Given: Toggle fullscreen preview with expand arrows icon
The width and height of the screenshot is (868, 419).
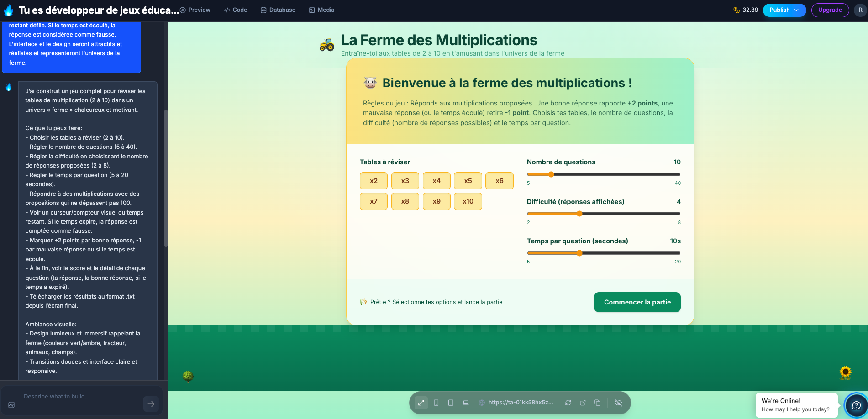Looking at the screenshot, I should point(421,403).
